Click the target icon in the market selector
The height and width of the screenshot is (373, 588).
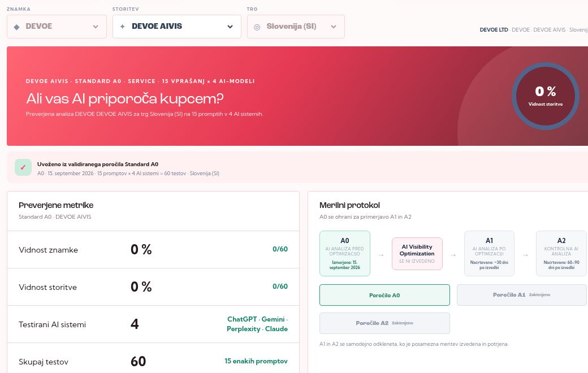click(257, 27)
